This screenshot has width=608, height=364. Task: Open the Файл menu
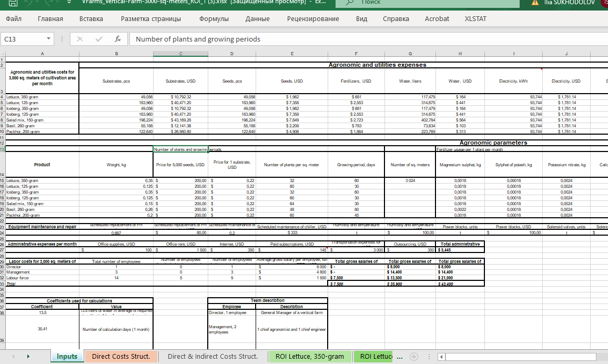point(14,18)
